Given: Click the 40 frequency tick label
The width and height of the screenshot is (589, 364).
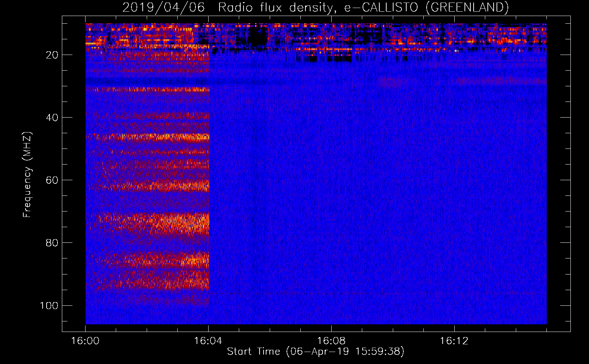Looking at the screenshot, I should (52, 118).
